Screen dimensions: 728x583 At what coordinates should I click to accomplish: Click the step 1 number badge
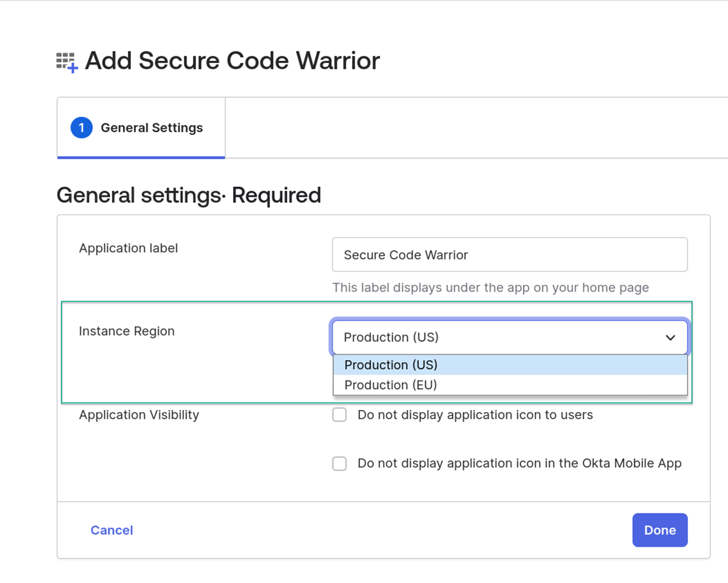(x=81, y=128)
